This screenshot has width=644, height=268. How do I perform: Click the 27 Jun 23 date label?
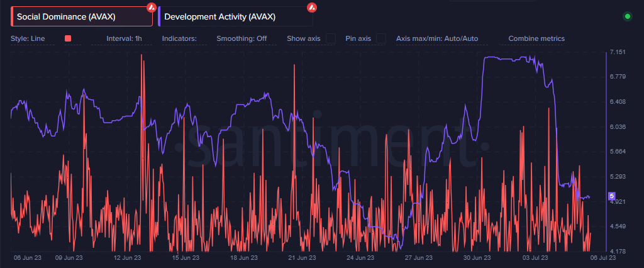419,258
